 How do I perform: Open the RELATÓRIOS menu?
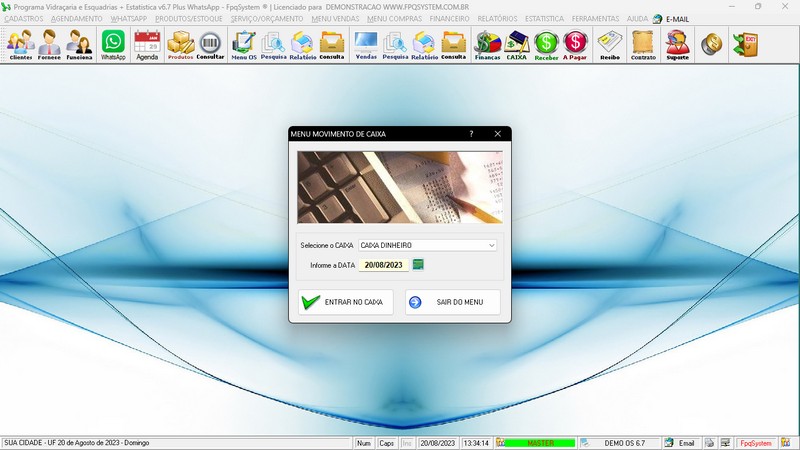pos(497,19)
